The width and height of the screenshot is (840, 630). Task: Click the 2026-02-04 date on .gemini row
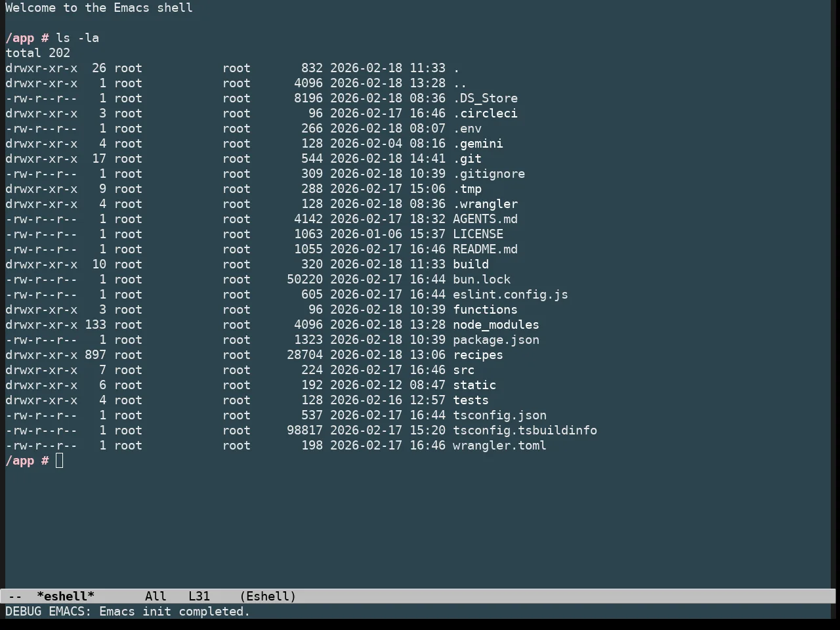(366, 144)
